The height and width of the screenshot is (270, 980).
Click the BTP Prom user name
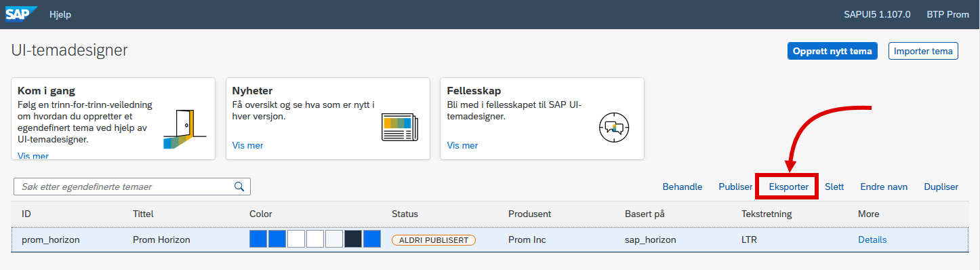click(x=948, y=14)
